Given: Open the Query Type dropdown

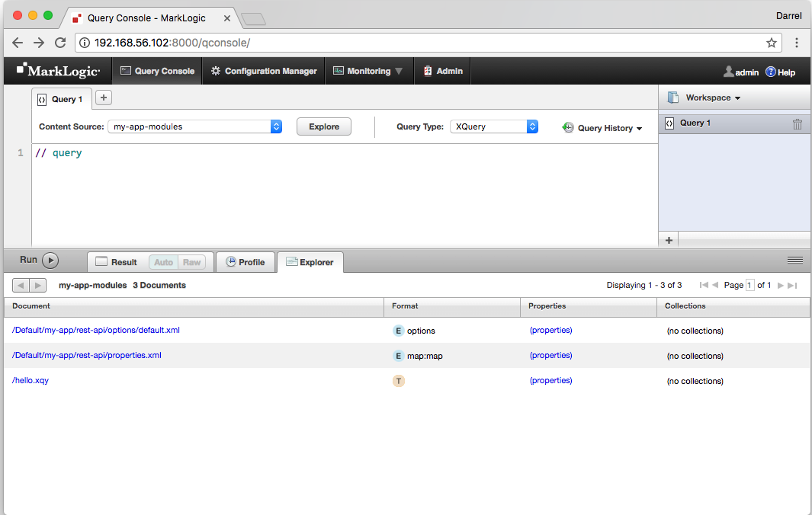Looking at the screenshot, I should point(493,127).
